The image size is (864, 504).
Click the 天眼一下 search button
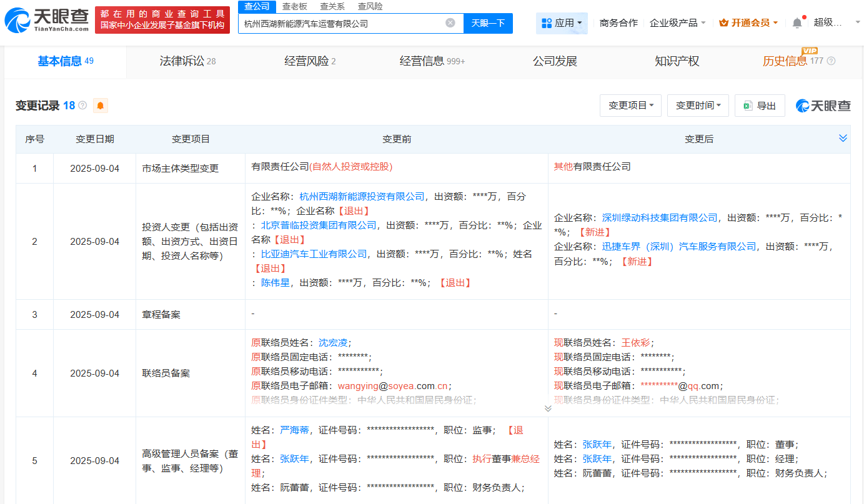point(488,23)
